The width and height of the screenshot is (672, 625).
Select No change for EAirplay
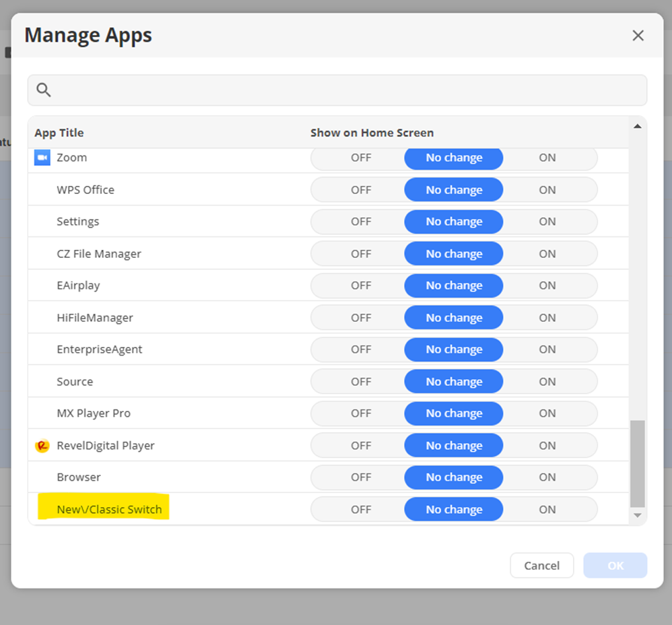pos(454,286)
